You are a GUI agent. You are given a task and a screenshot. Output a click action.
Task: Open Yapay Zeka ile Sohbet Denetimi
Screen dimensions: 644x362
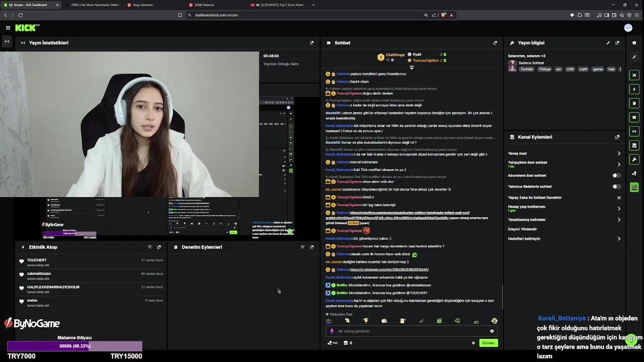pos(565,198)
